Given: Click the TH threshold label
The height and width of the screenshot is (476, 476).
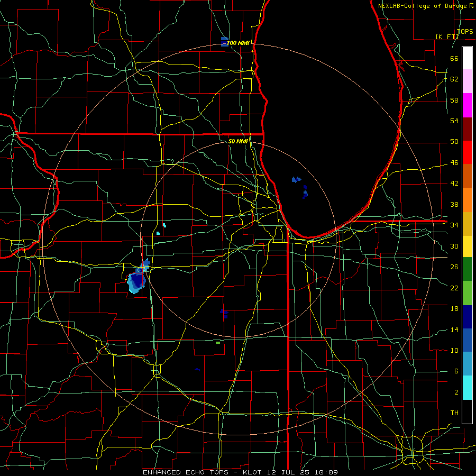Looking at the screenshot, I should point(454,413).
